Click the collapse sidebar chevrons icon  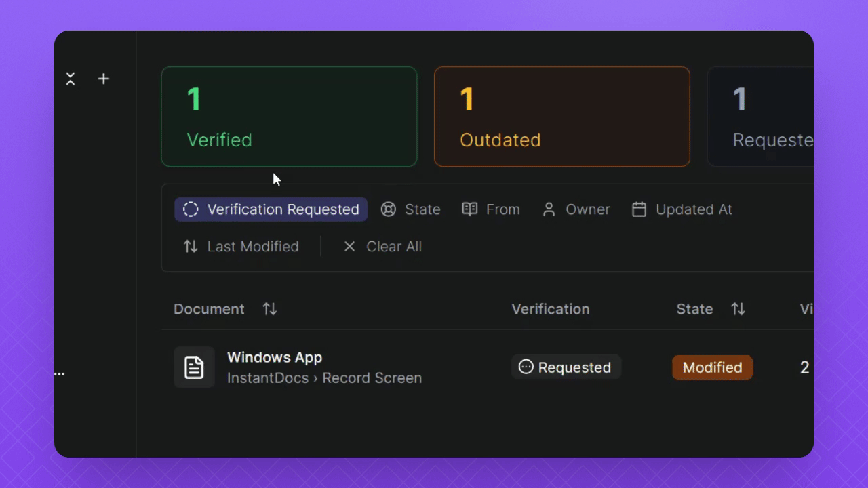[x=71, y=79]
